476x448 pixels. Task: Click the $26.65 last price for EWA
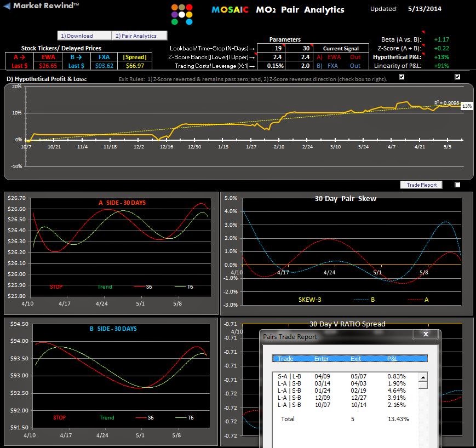click(48, 66)
